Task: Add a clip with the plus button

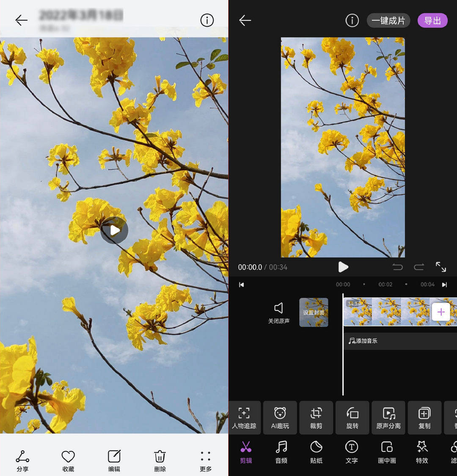Action: [x=441, y=312]
